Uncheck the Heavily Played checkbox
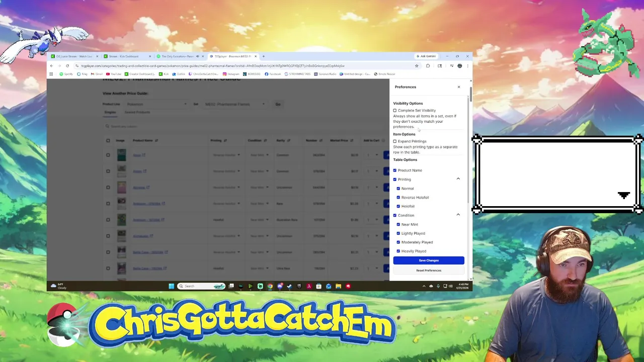This screenshot has width=644, height=362. [398, 251]
